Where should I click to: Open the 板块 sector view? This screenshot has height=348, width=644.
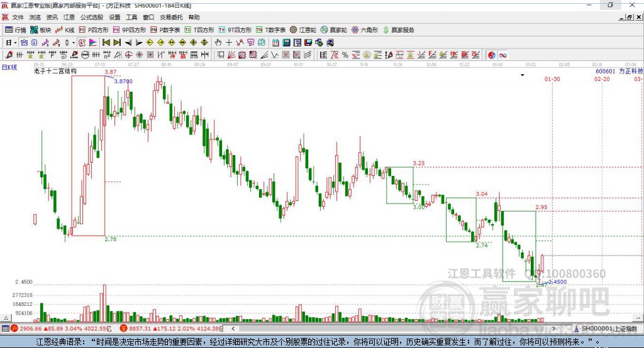[40, 30]
